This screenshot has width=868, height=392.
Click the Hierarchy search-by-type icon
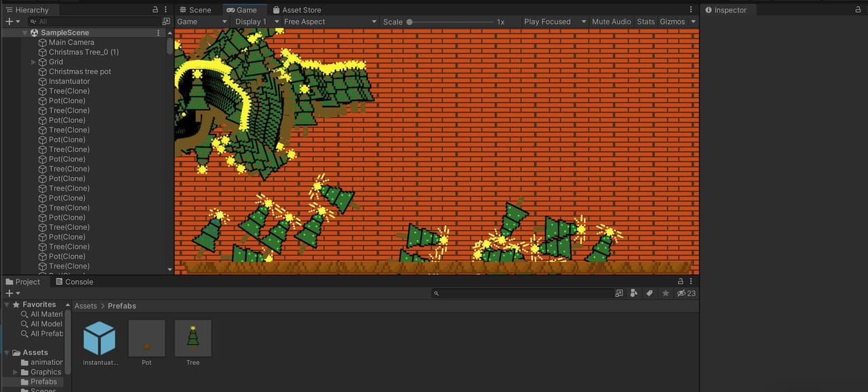tap(166, 22)
